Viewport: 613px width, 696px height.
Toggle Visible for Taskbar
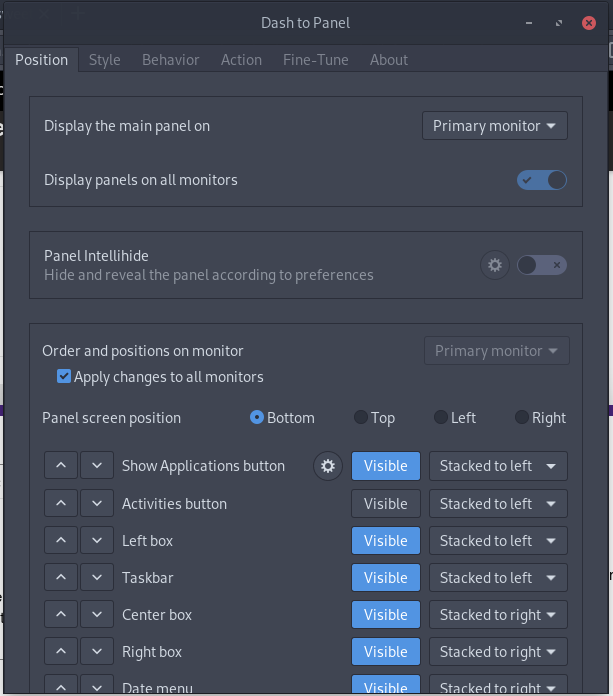coord(386,577)
